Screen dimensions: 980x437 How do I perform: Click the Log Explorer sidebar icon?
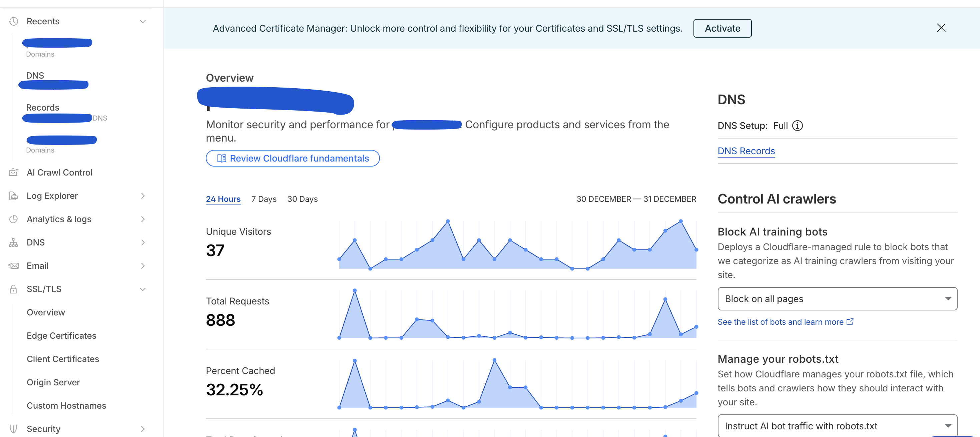[13, 196]
